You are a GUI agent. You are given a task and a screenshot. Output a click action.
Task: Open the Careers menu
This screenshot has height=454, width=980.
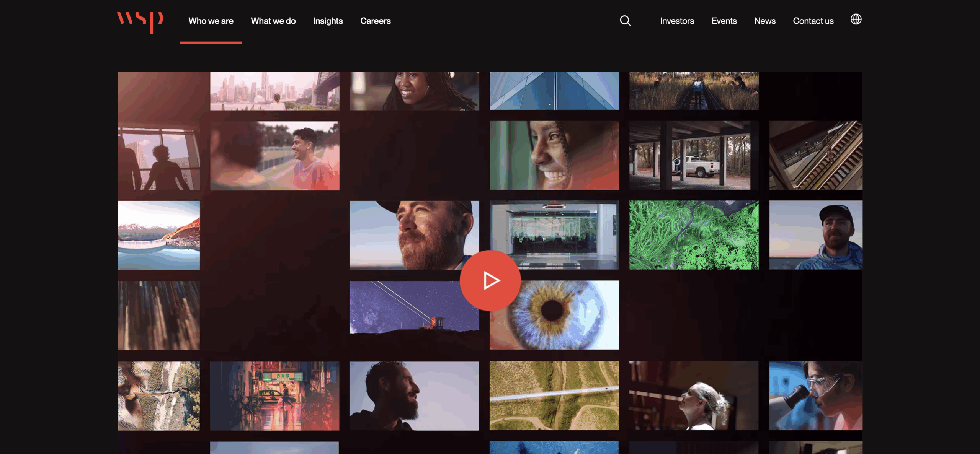pyautogui.click(x=376, y=21)
